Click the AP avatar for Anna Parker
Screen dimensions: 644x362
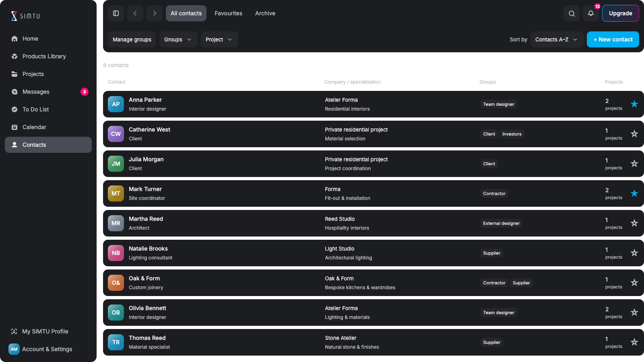(116, 104)
